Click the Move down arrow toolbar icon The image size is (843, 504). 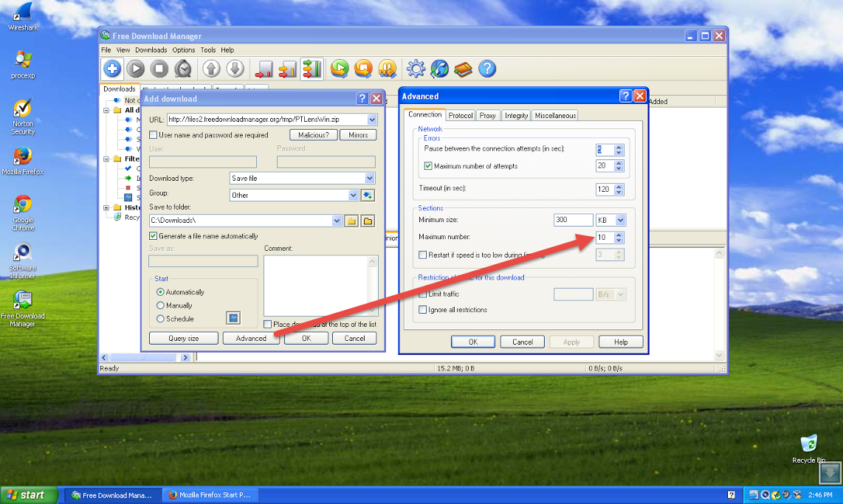tap(235, 69)
